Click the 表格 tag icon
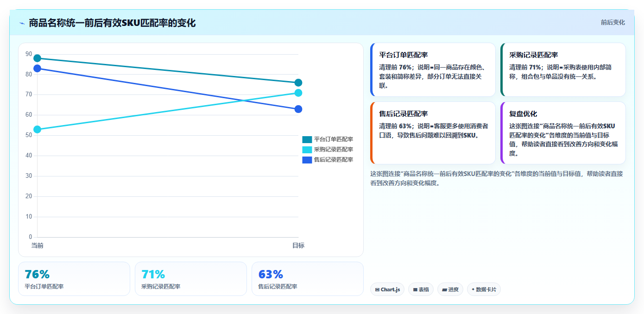 click(415, 290)
